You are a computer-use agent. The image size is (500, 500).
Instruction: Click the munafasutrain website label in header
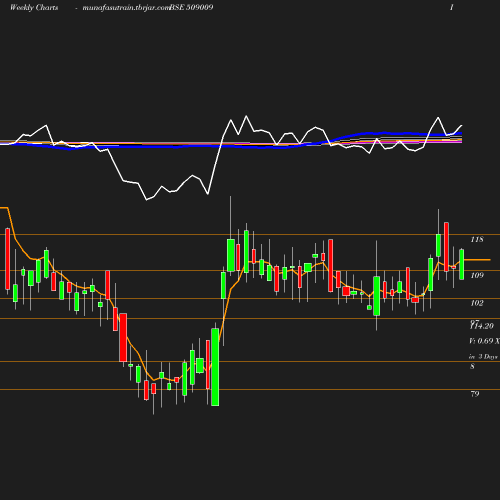(x=126, y=8)
